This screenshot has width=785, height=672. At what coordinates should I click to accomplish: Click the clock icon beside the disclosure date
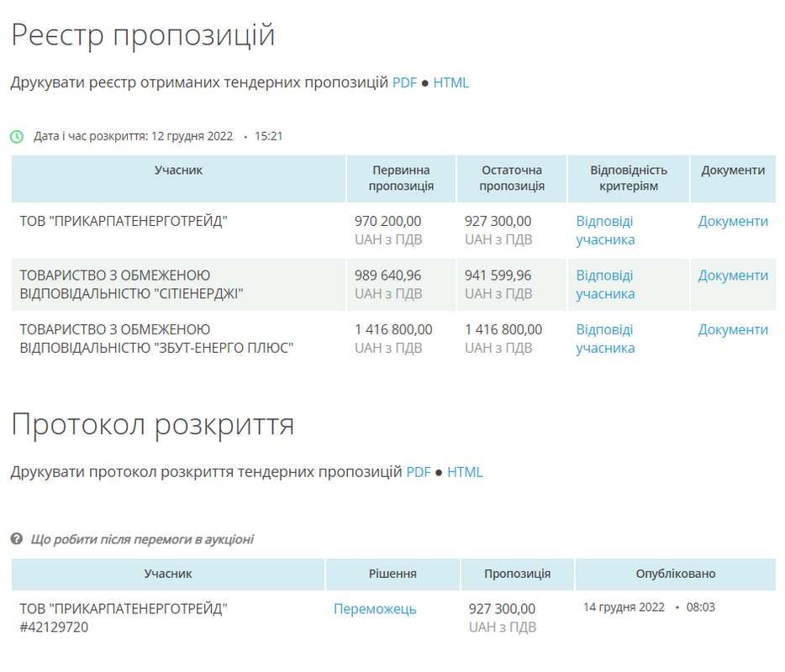click(x=18, y=134)
